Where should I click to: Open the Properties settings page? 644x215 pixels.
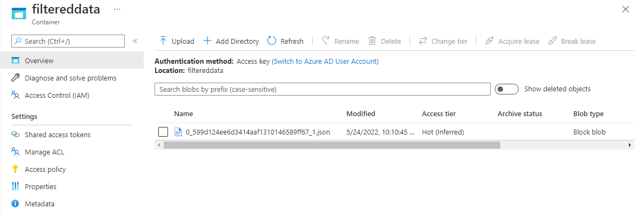[41, 186]
